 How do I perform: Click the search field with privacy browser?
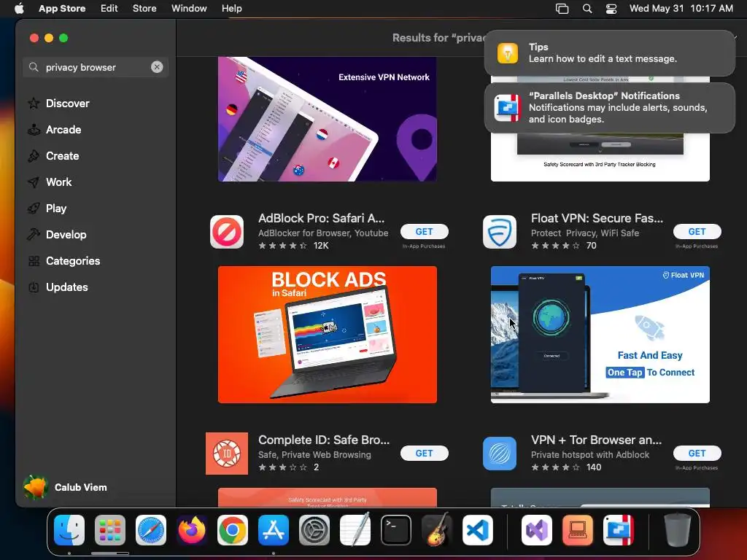tap(96, 67)
